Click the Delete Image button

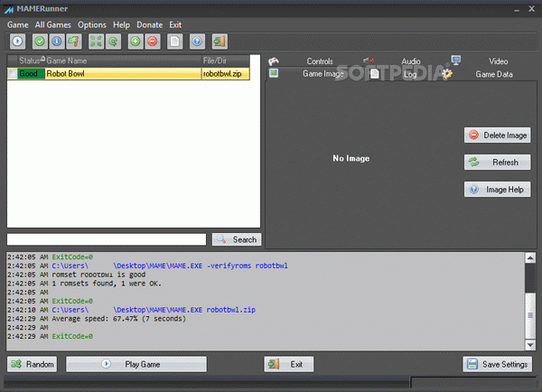pos(497,135)
